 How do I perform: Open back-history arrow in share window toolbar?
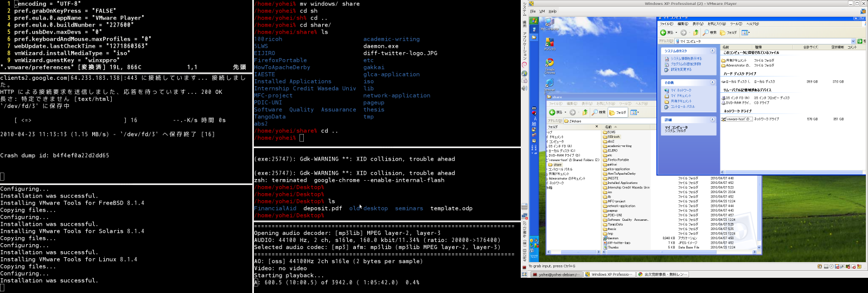pyautogui.click(x=565, y=112)
